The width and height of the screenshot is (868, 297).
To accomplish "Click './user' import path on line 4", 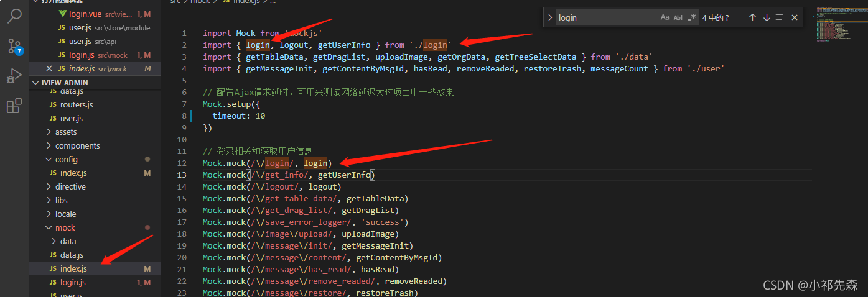I will point(706,68).
